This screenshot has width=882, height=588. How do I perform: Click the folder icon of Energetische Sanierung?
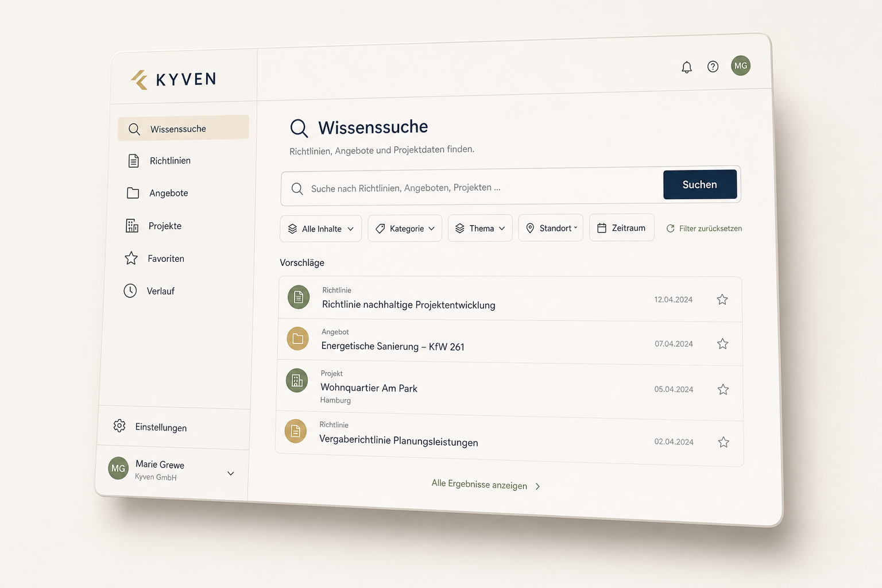tap(297, 339)
